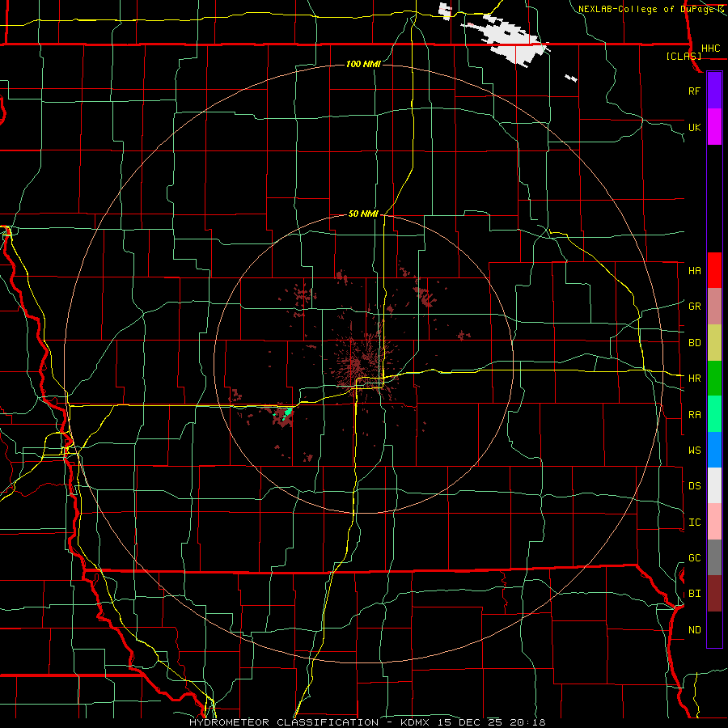Click the [CLAS] units label

(x=684, y=56)
